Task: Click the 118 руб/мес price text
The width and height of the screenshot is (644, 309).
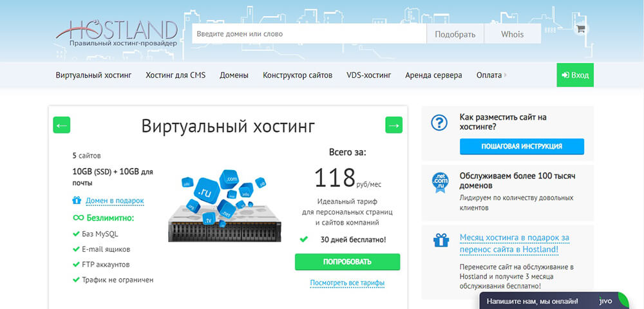Action: click(x=348, y=178)
